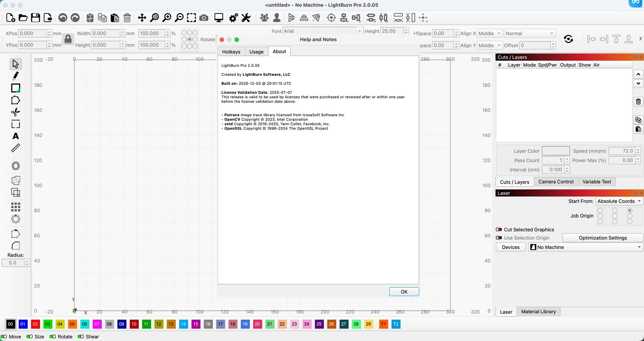The height and width of the screenshot is (341, 644).
Task: Click the Power Max (%) field
Action: (622, 160)
